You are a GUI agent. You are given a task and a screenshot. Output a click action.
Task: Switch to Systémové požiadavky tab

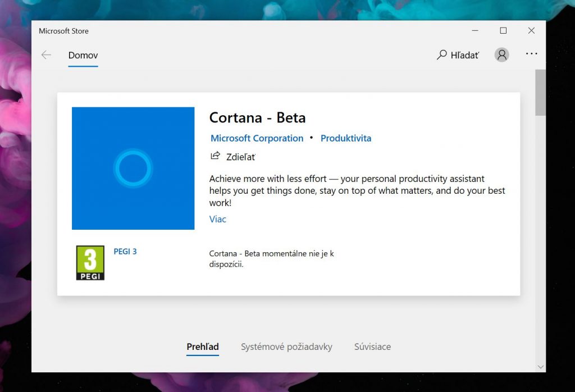[x=286, y=347]
